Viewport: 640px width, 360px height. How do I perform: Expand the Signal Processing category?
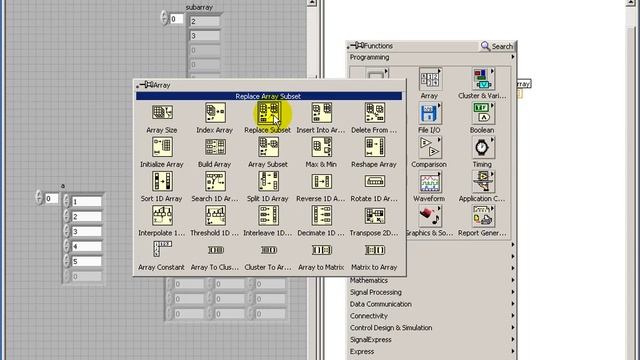[x=432, y=292]
